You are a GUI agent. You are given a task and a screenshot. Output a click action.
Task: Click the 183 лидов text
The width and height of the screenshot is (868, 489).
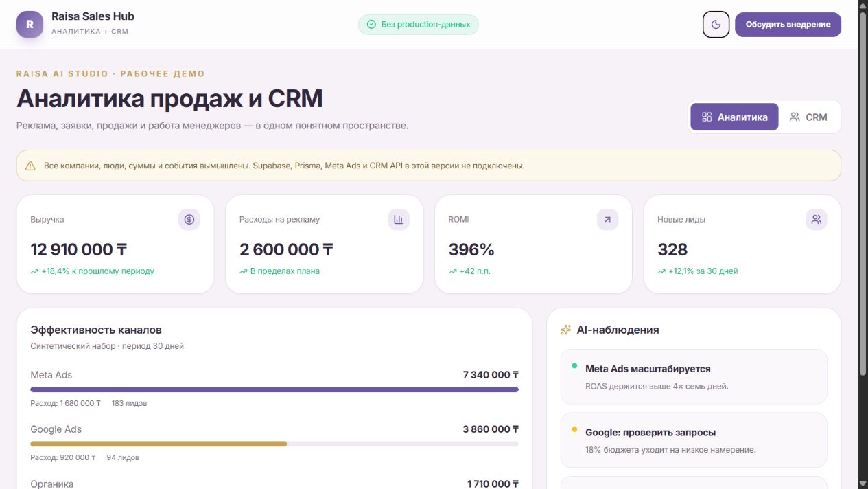[129, 403]
